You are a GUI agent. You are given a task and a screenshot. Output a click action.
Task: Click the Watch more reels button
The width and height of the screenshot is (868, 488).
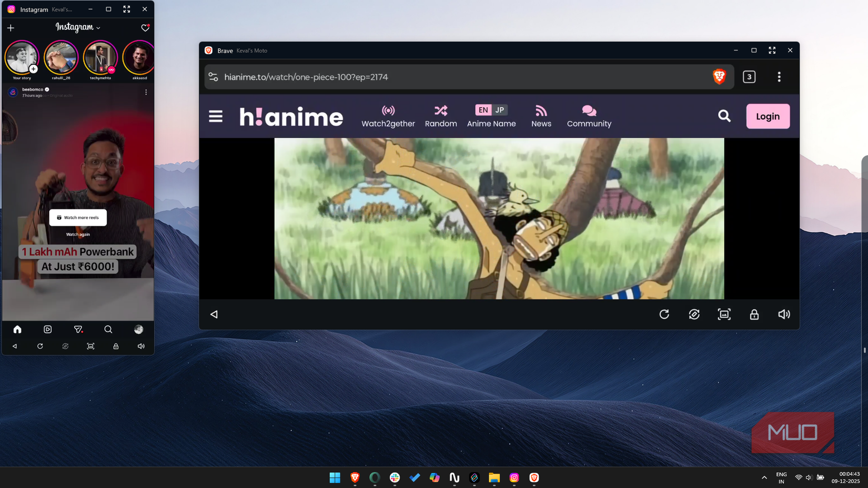click(x=78, y=217)
